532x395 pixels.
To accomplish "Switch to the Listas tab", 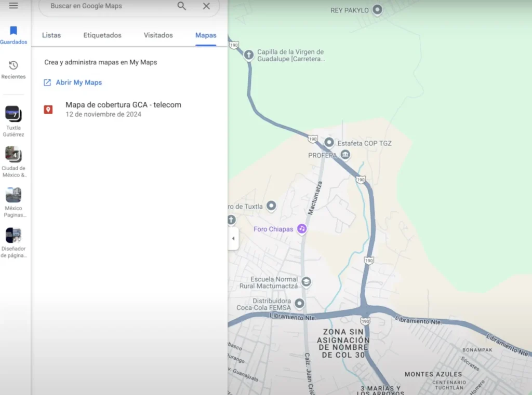I will point(51,35).
